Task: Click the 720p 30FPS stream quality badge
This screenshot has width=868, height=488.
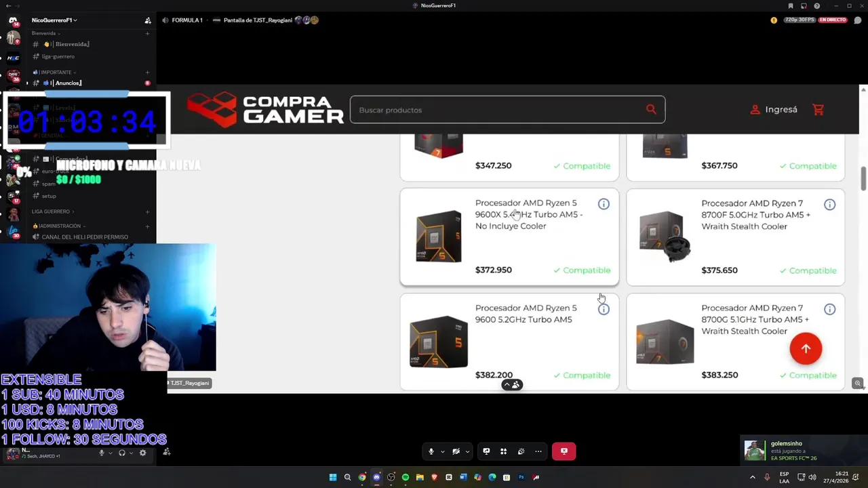Action: [x=799, y=20]
